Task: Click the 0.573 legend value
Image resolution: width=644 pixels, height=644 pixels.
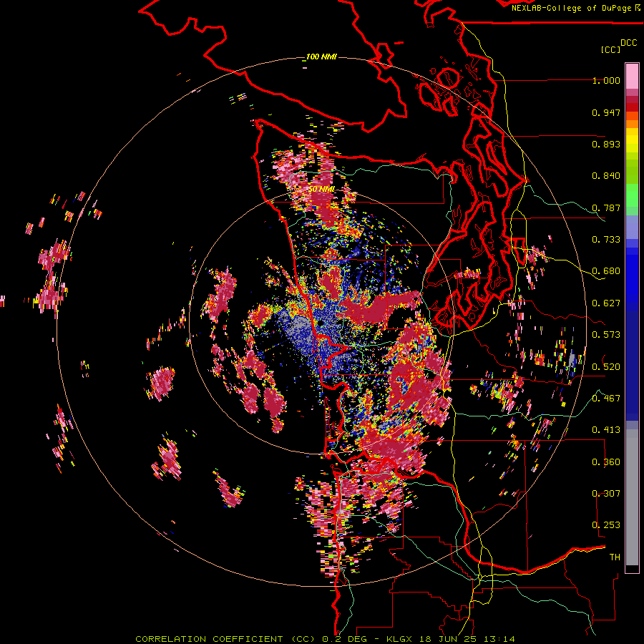Action: (x=606, y=335)
